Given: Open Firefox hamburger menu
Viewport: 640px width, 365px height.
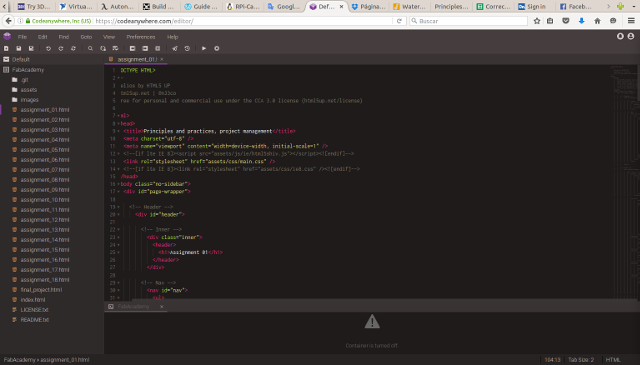Looking at the screenshot, I should point(631,21).
